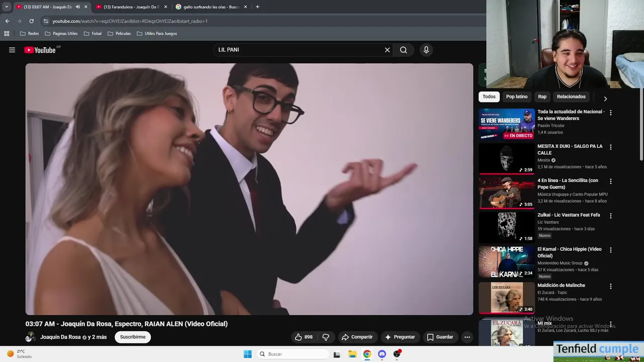Mute the tab via the speaker icon
Screen dimensions: 644x362
(77, 7)
